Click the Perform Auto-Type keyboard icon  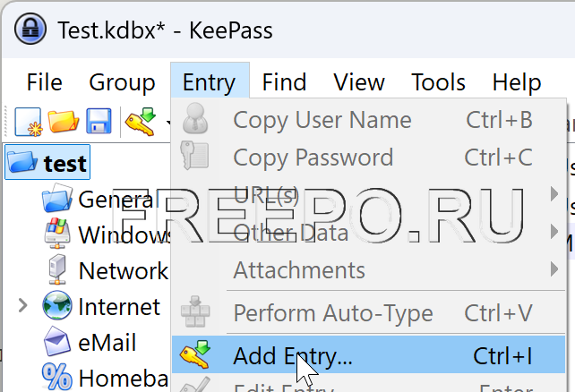195,311
